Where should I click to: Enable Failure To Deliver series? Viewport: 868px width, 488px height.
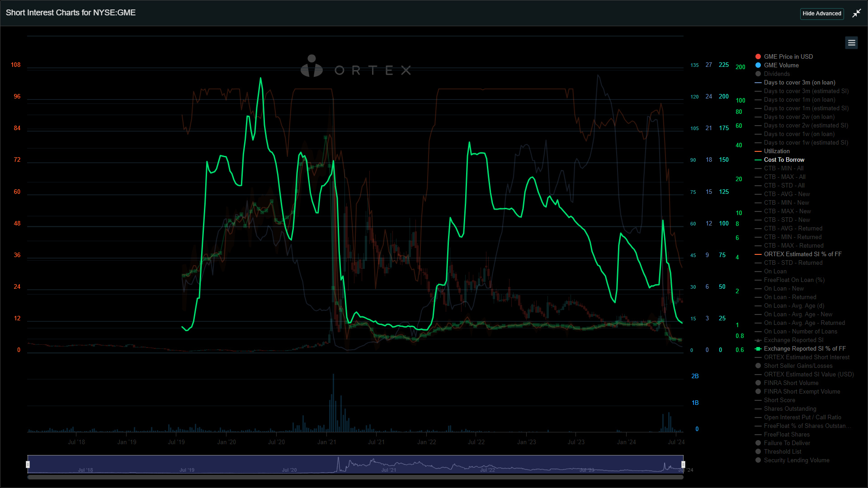(x=787, y=443)
